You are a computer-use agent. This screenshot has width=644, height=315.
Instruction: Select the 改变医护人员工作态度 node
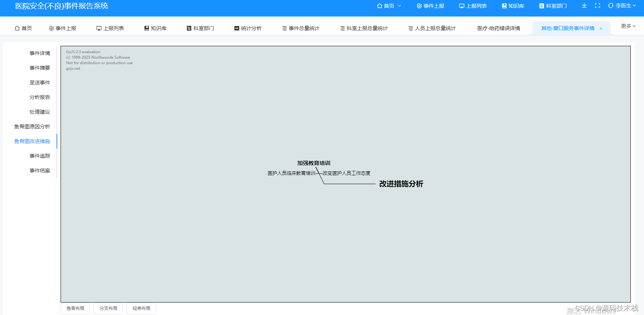click(347, 173)
